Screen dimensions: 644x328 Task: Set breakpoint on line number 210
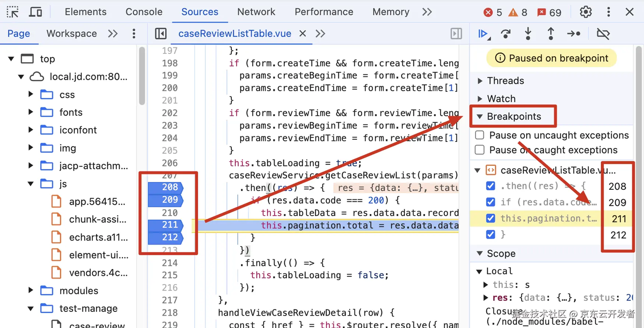(170, 213)
